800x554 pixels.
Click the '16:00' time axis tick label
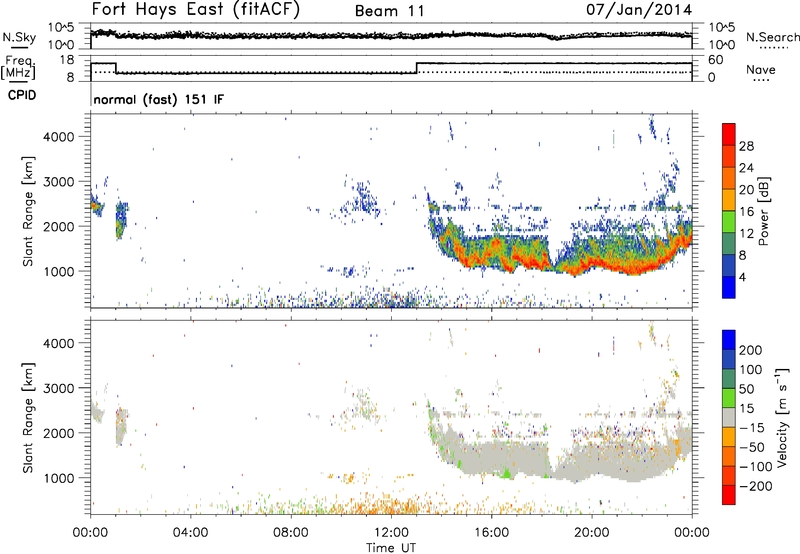click(x=491, y=533)
